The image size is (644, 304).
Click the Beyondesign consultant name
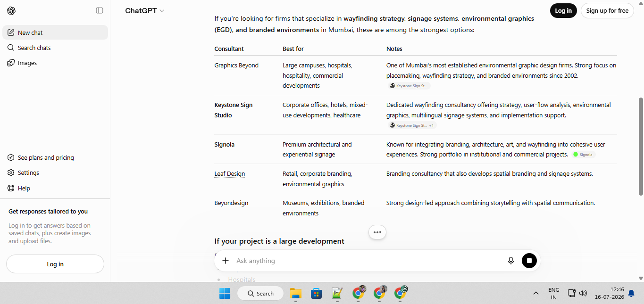(231, 203)
